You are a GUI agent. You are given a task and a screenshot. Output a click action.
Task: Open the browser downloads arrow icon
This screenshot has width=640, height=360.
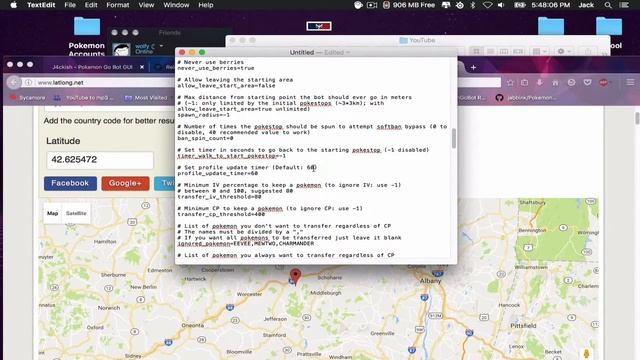point(540,82)
